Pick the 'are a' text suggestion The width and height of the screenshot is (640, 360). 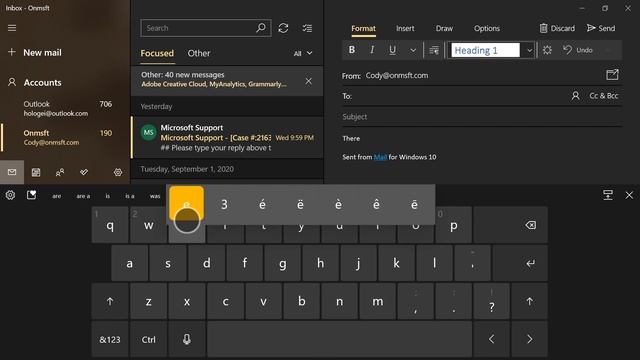(x=83, y=196)
